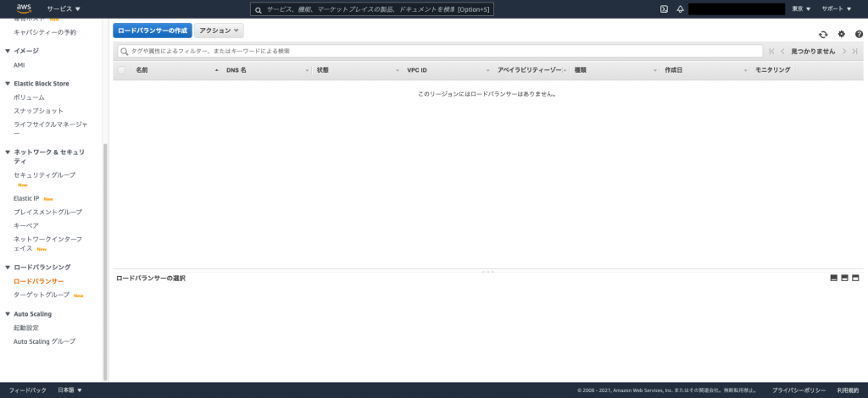Click the ロードバランサーの選択 pane title
This screenshot has height=398, width=868.
(151, 278)
